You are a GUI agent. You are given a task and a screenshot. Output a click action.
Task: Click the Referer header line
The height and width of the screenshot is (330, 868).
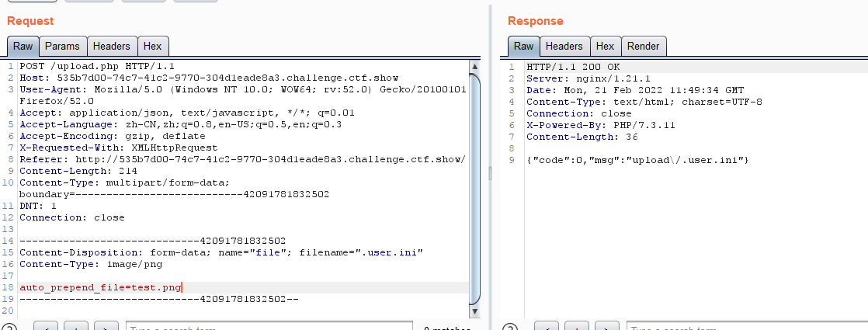(242, 159)
